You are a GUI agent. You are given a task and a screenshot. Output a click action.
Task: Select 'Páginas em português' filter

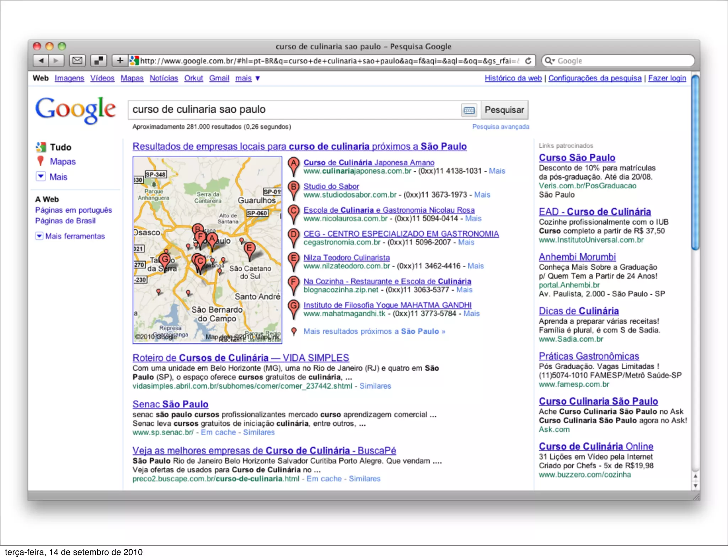73,210
